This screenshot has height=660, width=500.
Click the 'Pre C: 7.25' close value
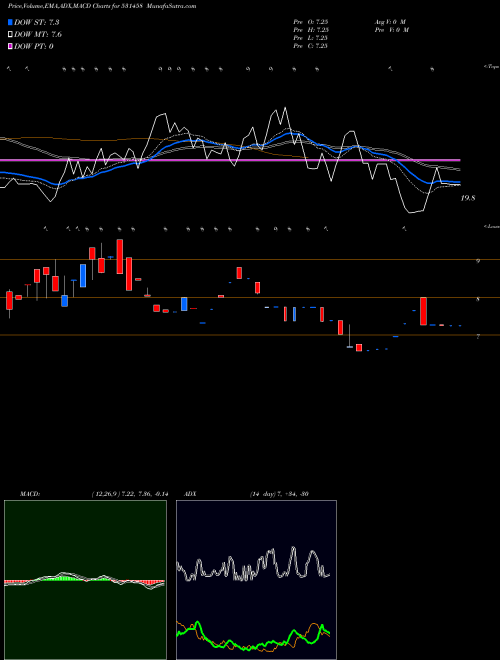pyautogui.click(x=311, y=46)
